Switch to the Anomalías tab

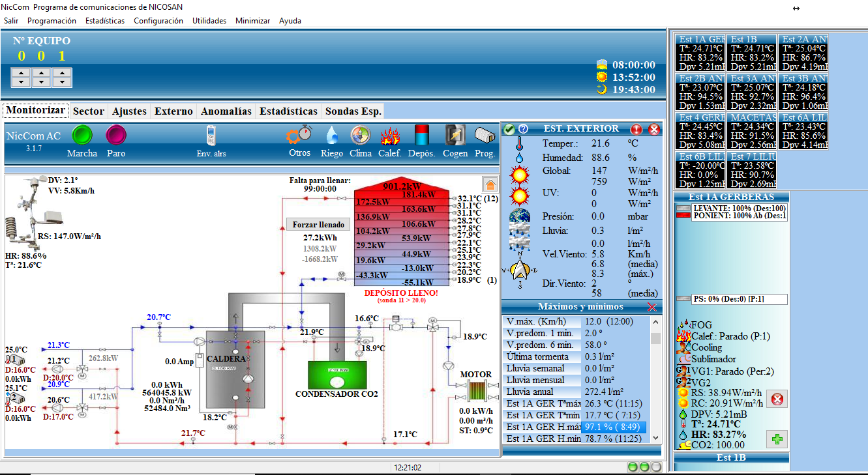pyautogui.click(x=226, y=111)
